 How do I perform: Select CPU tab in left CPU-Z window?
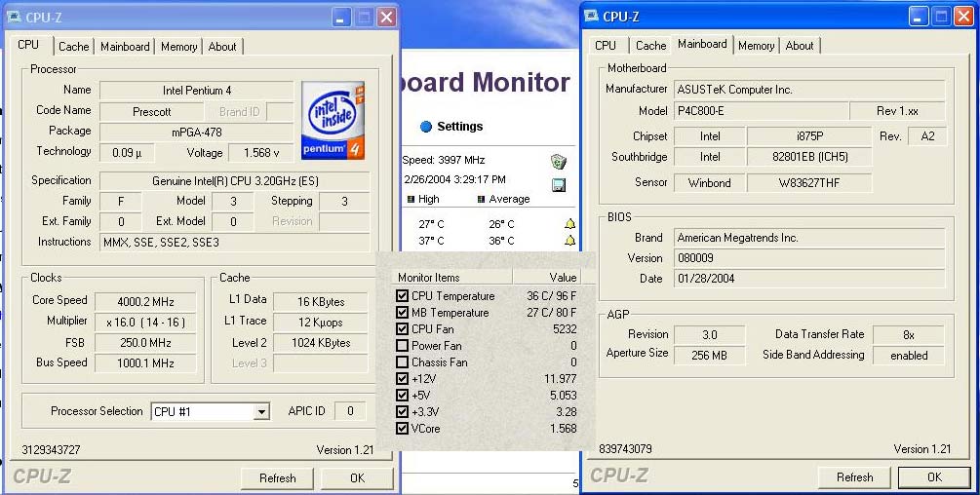point(28,44)
